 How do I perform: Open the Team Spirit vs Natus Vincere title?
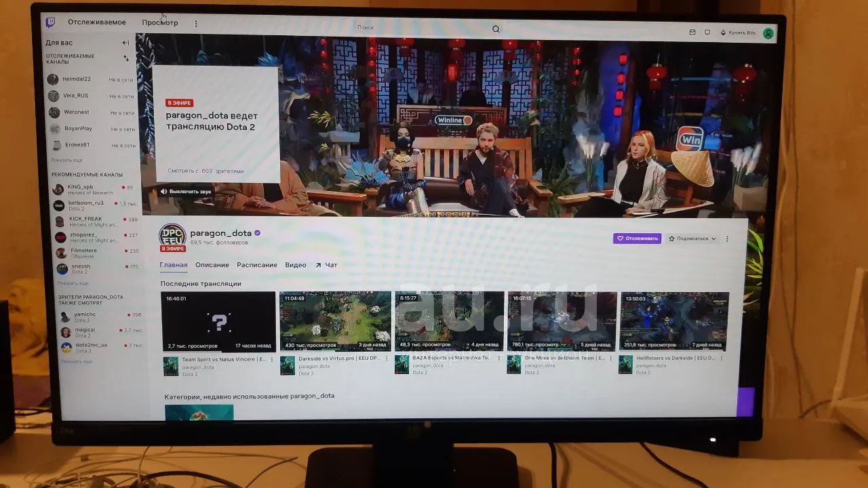224,360
